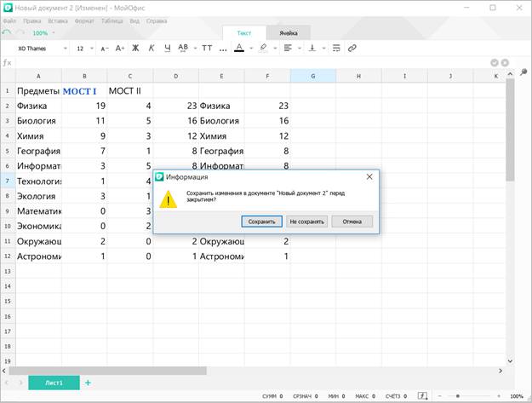
Task: Choose Не сохранить in the dialog
Action: 306,222
